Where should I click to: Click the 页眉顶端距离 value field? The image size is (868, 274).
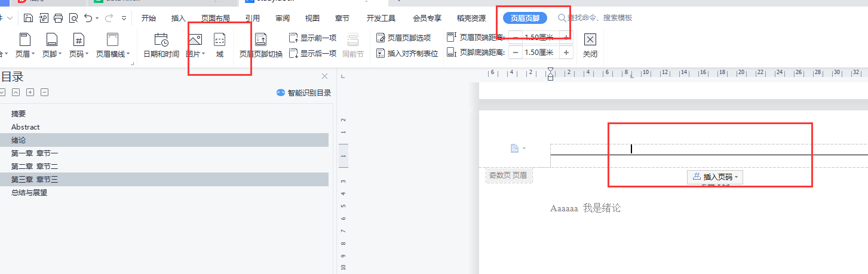[x=540, y=37]
